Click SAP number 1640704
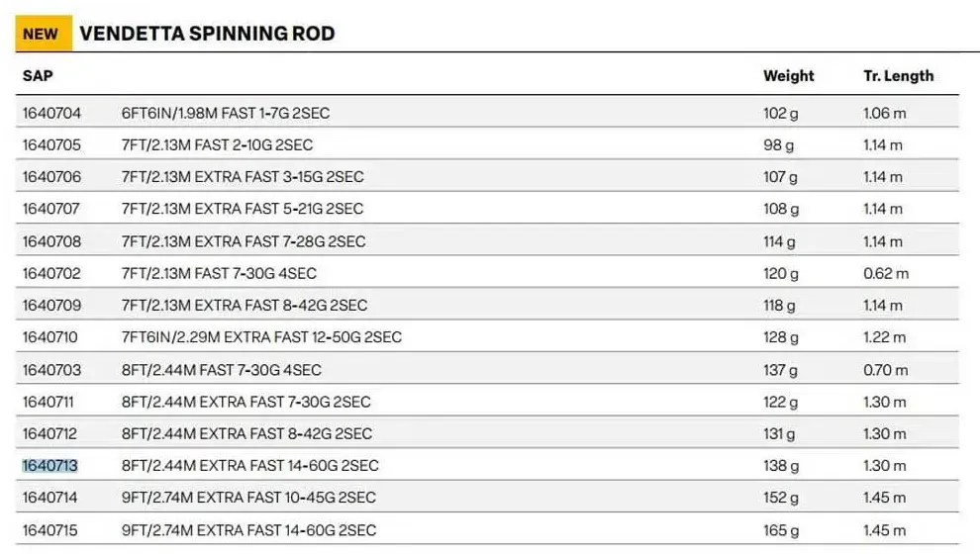Viewport: 980px width, 554px height. (51, 113)
